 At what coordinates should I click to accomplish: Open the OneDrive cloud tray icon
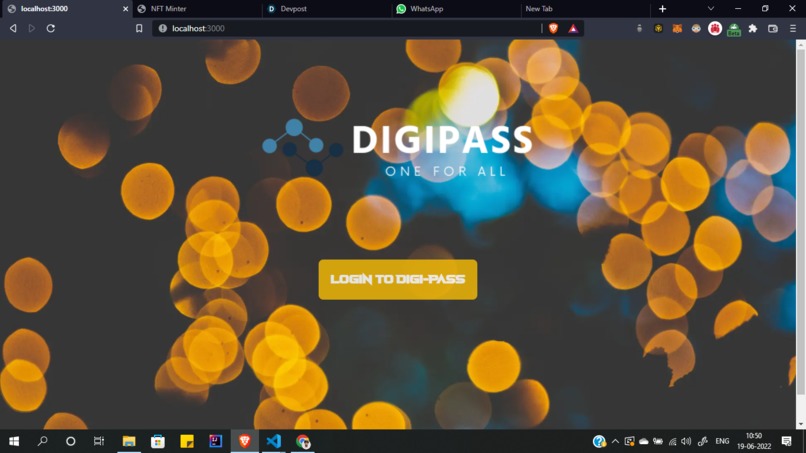tap(644, 441)
